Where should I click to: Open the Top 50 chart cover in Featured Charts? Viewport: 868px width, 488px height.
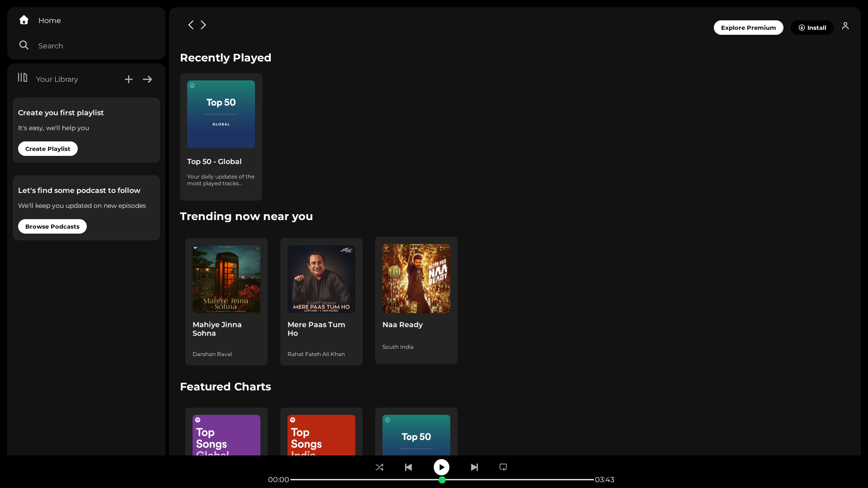tap(416, 435)
